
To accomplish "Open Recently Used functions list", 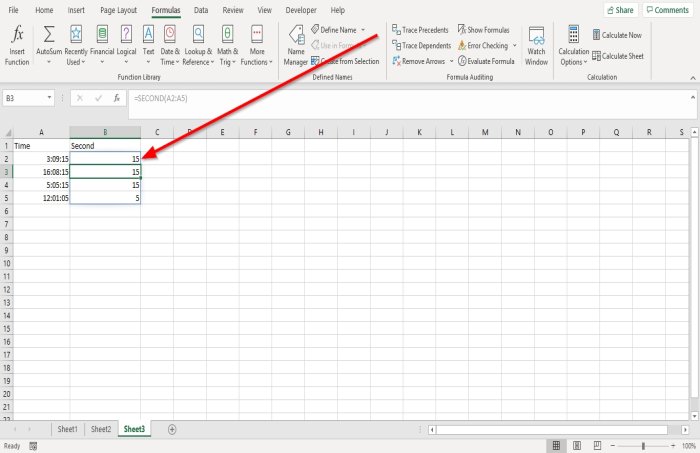I will click(76, 45).
